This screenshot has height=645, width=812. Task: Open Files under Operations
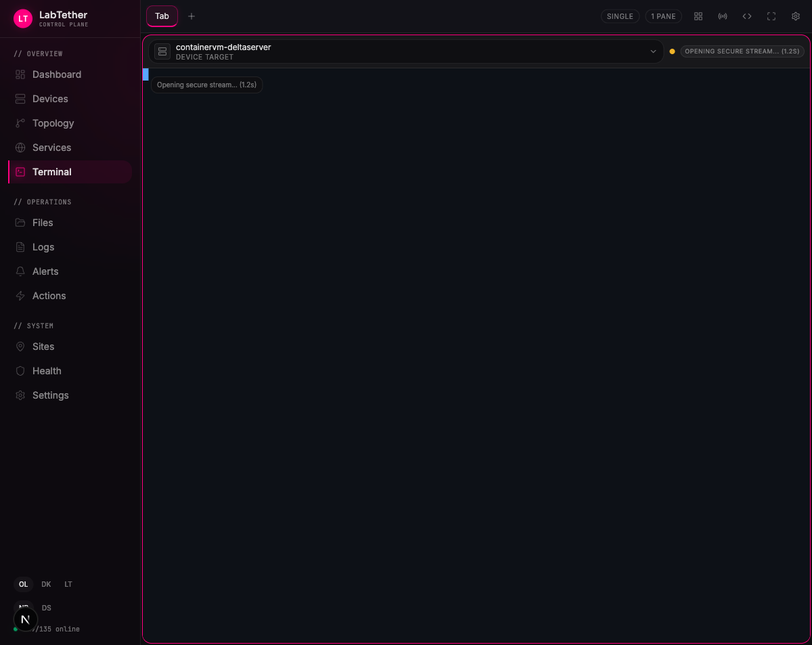coord(70,223)
